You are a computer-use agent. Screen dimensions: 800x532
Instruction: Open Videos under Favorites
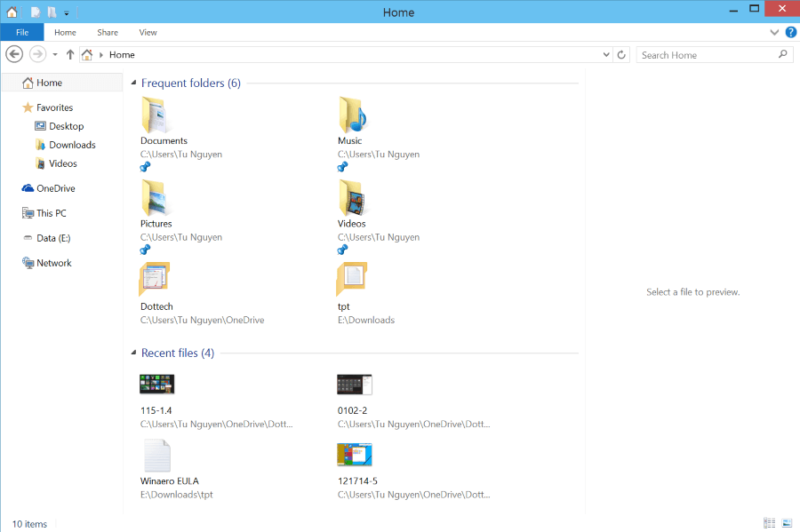[x=62, y=163]
